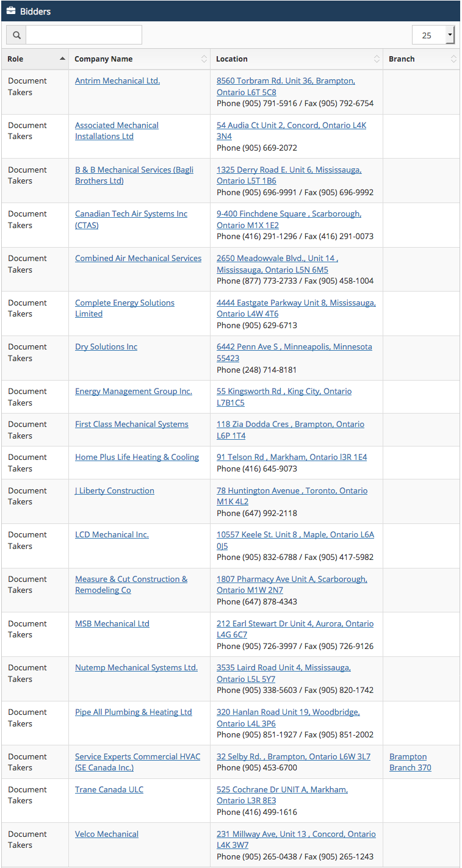Click the Location column sort icon
Image resolution: width=462 pixels, height=868 pixels.
(377, 59)
